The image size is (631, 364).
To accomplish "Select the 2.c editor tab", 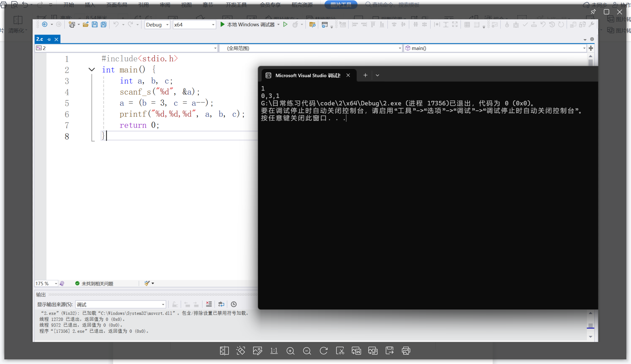I will 40,39.
